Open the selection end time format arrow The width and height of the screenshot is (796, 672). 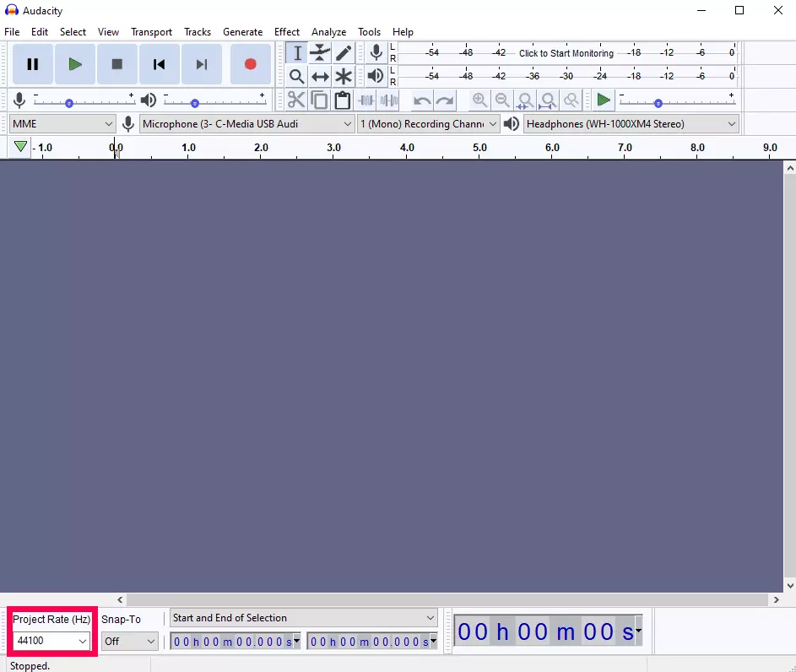point(434,641)
